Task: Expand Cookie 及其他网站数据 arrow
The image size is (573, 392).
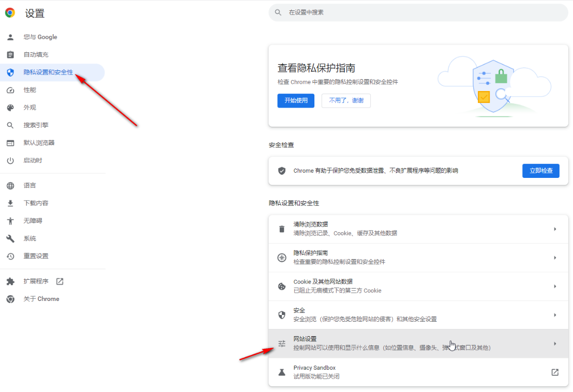Action: pos(555,287)
